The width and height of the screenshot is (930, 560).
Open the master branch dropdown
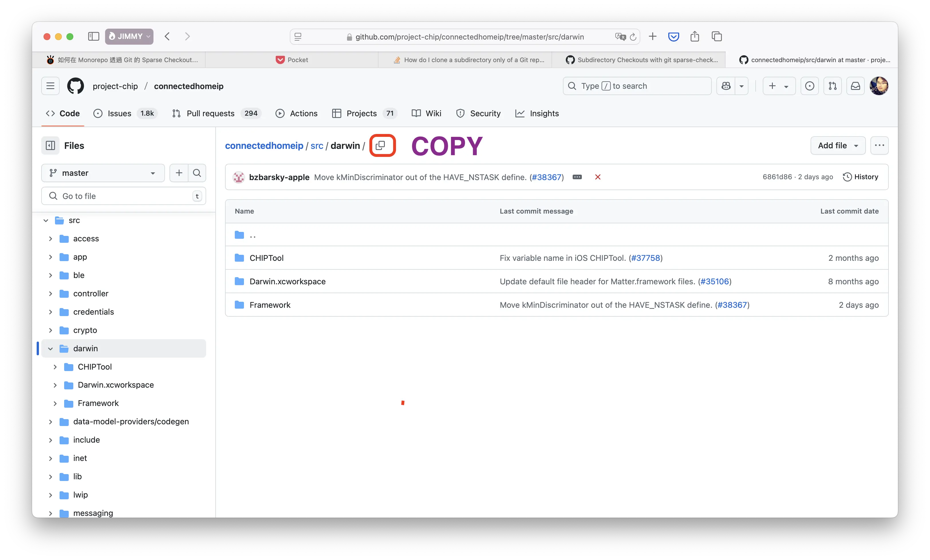[103, 173]
